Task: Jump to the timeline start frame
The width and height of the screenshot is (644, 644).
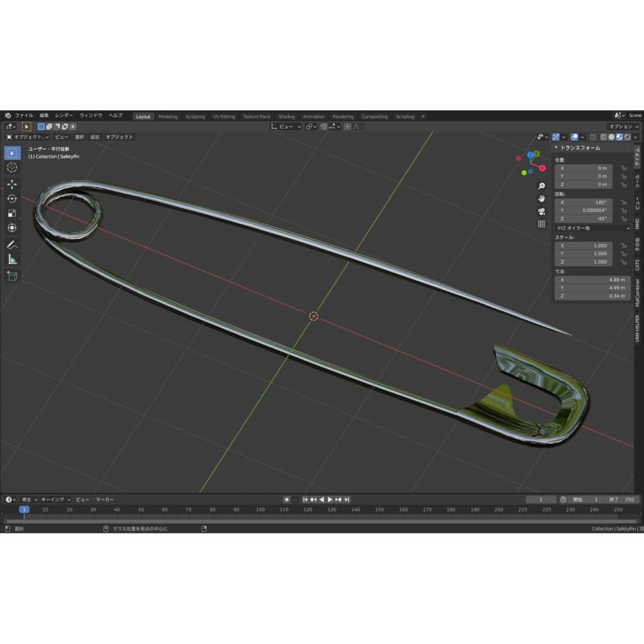Action: pyautogui.click(x=305, y=500)
